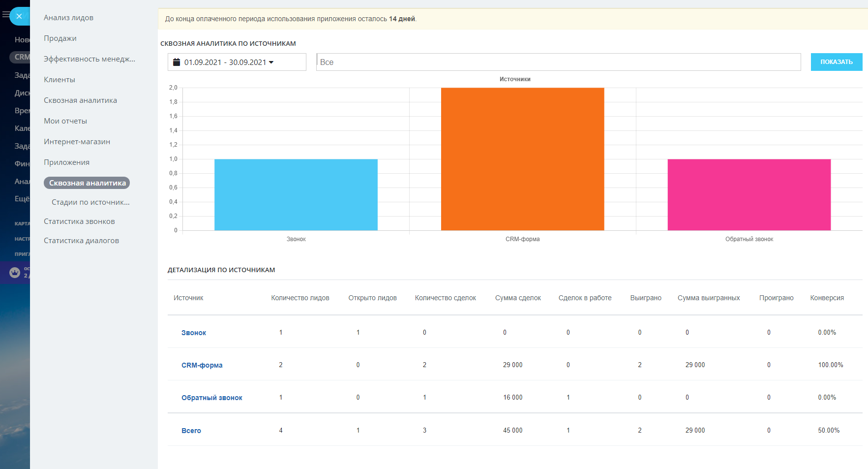Open Стадии по источникам sub-item
The height and width of the screenshot is (469, 868).
click(90, 202)
